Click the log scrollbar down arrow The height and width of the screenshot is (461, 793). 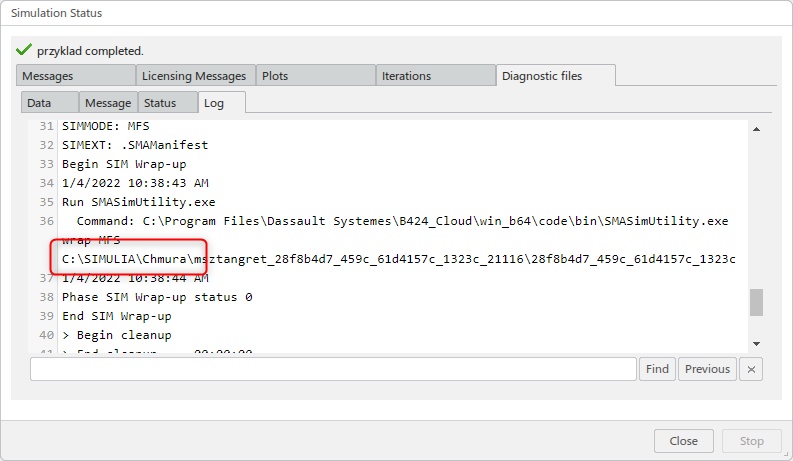[757, 344]
